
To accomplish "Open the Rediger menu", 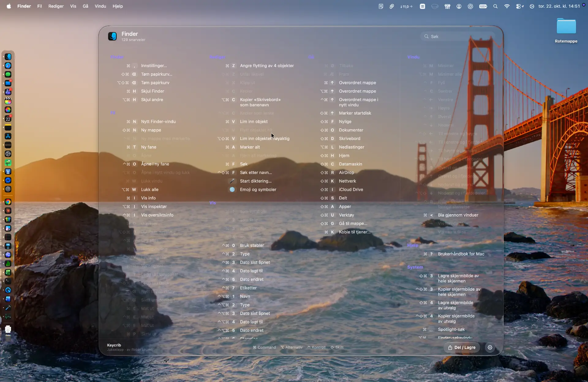I will (56, 6).
